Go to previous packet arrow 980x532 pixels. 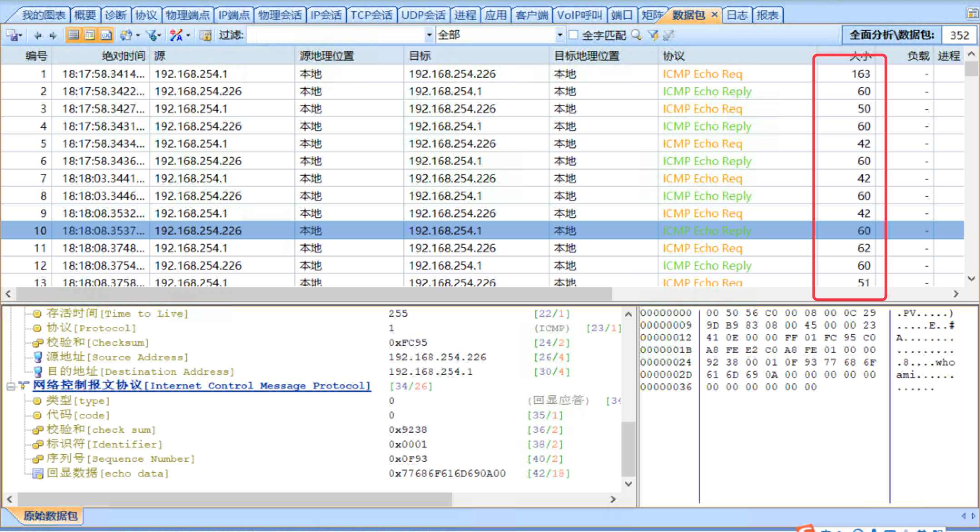pos(38,35)
